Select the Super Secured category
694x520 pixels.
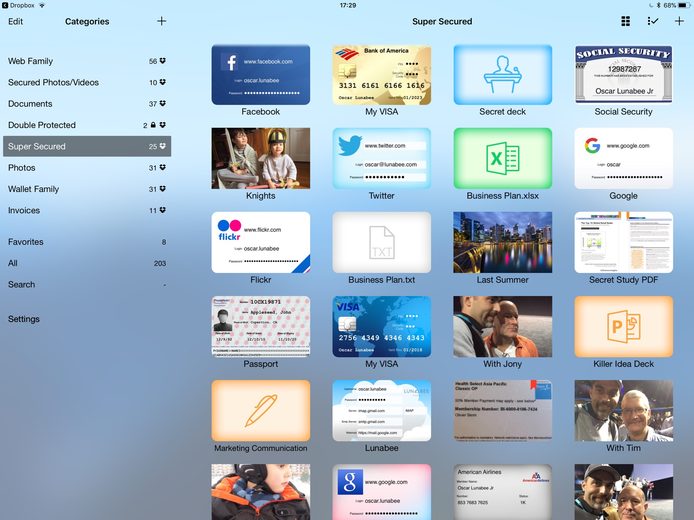87,146
